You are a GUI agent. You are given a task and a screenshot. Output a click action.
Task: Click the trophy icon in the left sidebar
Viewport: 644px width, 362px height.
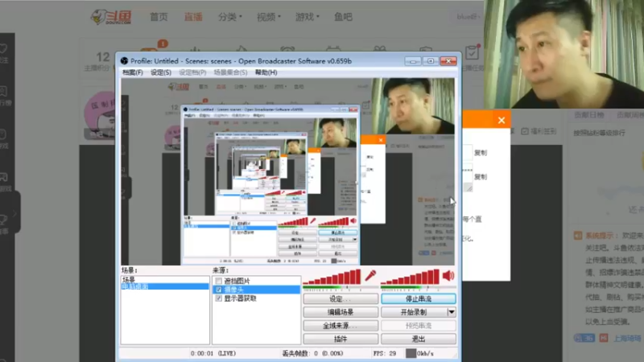click(x=4, y=220)
